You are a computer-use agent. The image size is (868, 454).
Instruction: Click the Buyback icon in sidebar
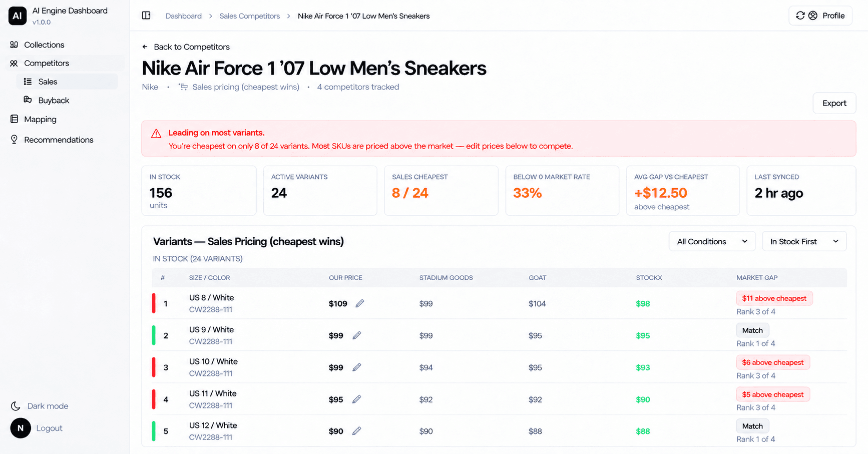point(28,100)
